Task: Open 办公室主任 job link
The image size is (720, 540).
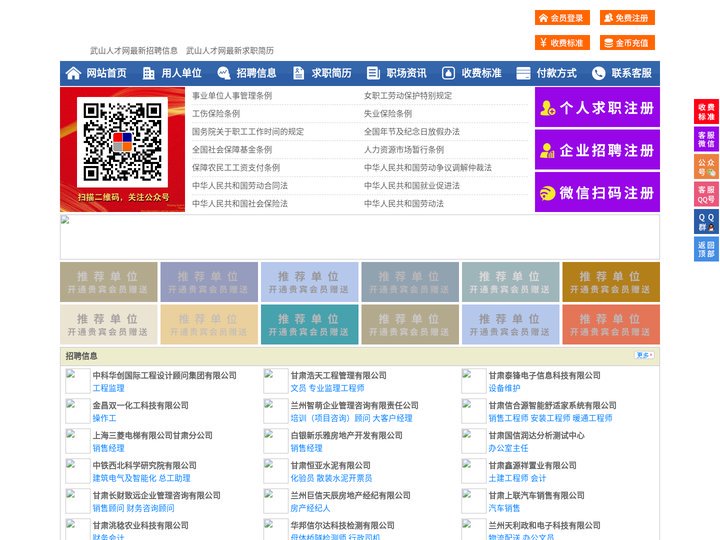Action: pos(508,448)
